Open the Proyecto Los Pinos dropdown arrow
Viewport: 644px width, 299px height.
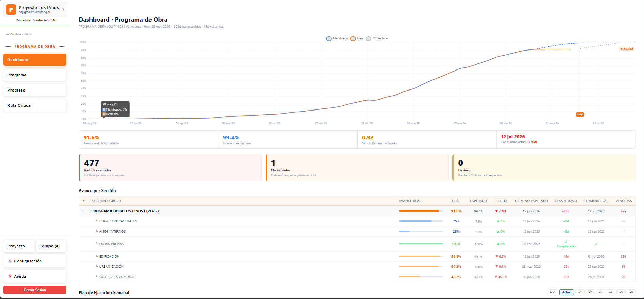63,9
